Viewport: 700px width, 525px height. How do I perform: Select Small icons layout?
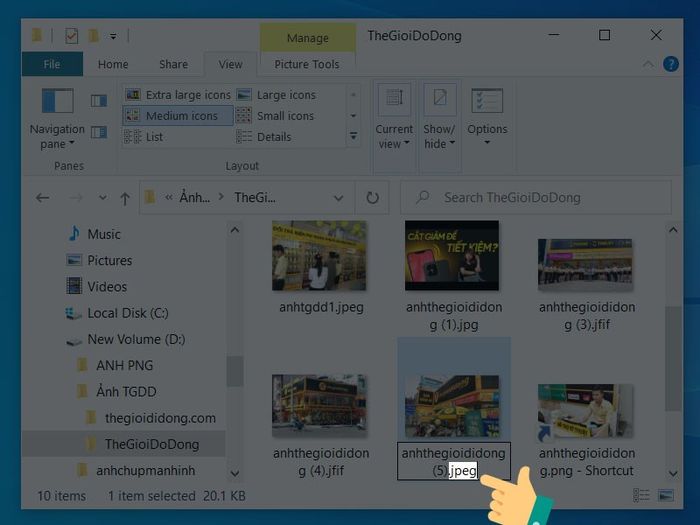tap(275, 116)
